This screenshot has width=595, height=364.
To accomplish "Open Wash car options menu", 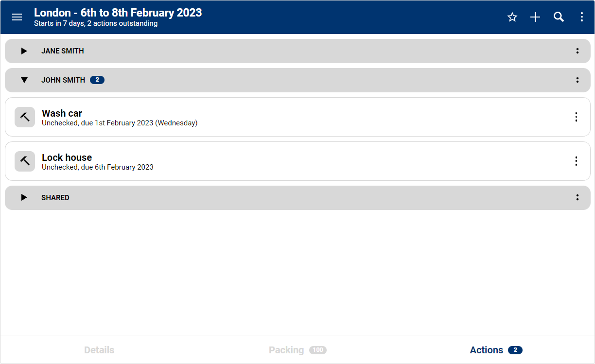I will tap(576, 117).
